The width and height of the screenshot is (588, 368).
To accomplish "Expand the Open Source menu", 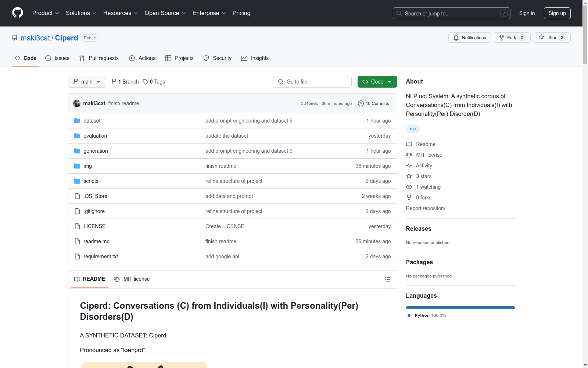I will click(165, 13).
